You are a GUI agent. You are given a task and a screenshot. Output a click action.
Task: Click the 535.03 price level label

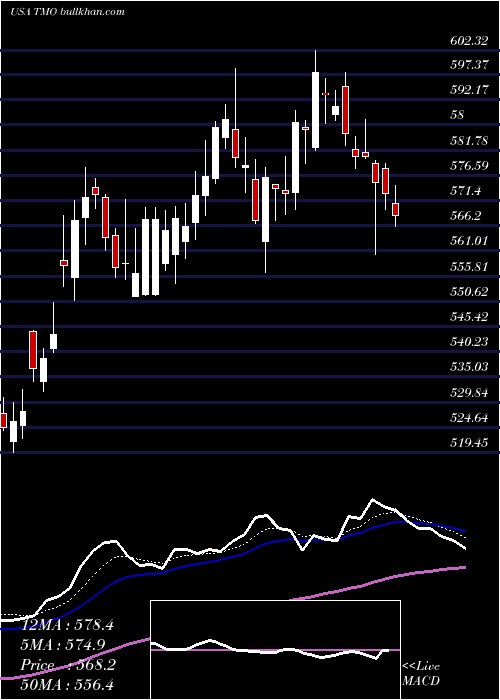(468, 367)
